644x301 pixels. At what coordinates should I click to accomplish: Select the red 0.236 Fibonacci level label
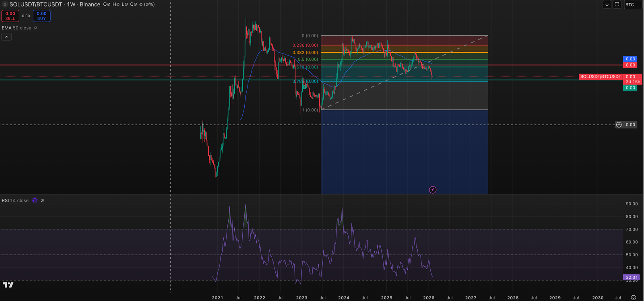305,45
